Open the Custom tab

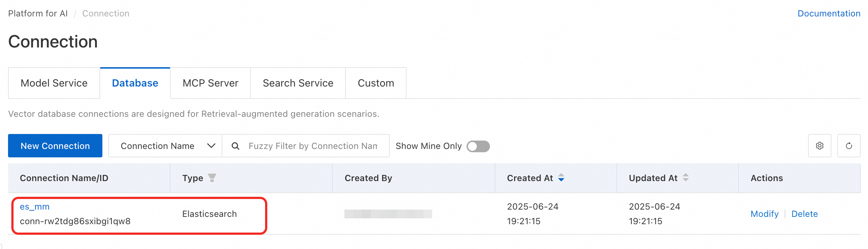376,83
